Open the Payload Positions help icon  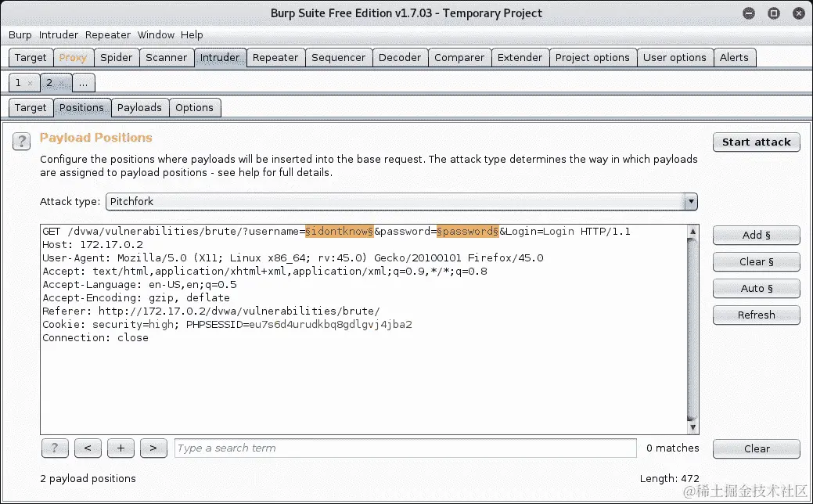(21, 141)
